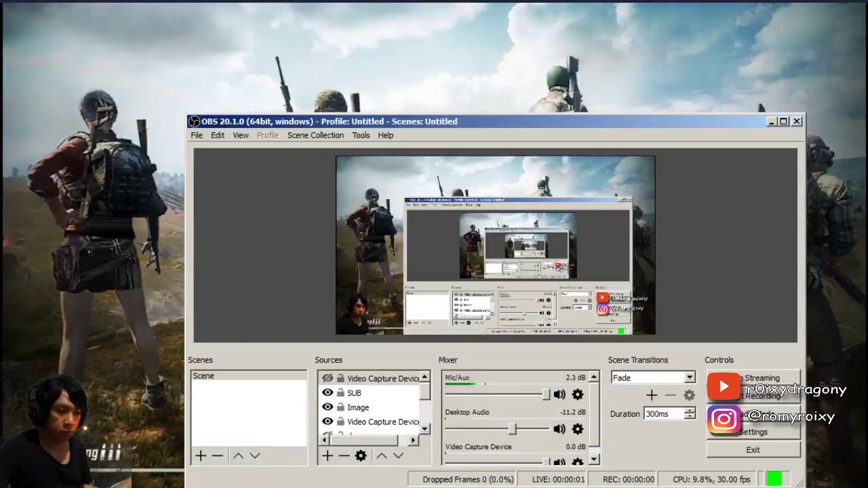This screenshot has height=488, width=868.
Task: Toggle lock on the SUB source
Action: [340, 392]
